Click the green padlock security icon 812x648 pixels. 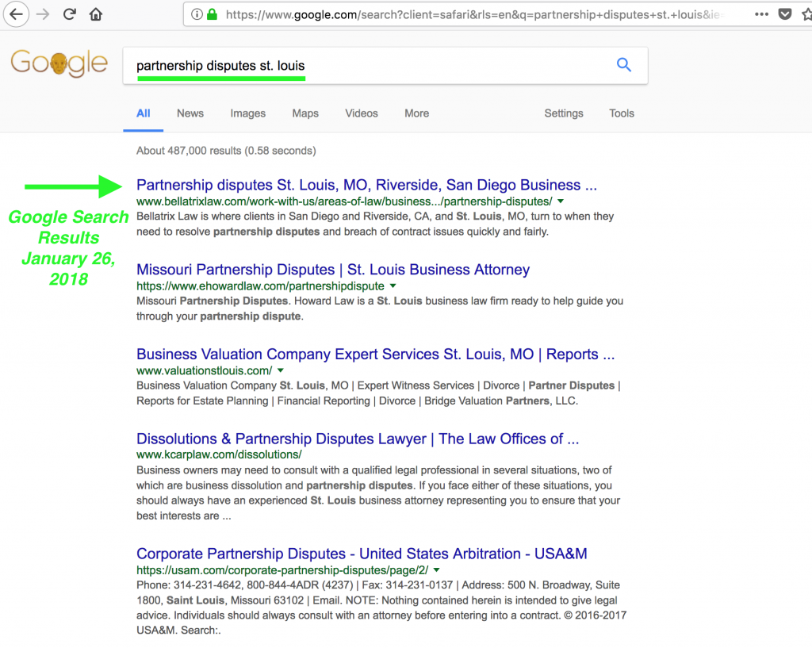click(x=212, y=14)
